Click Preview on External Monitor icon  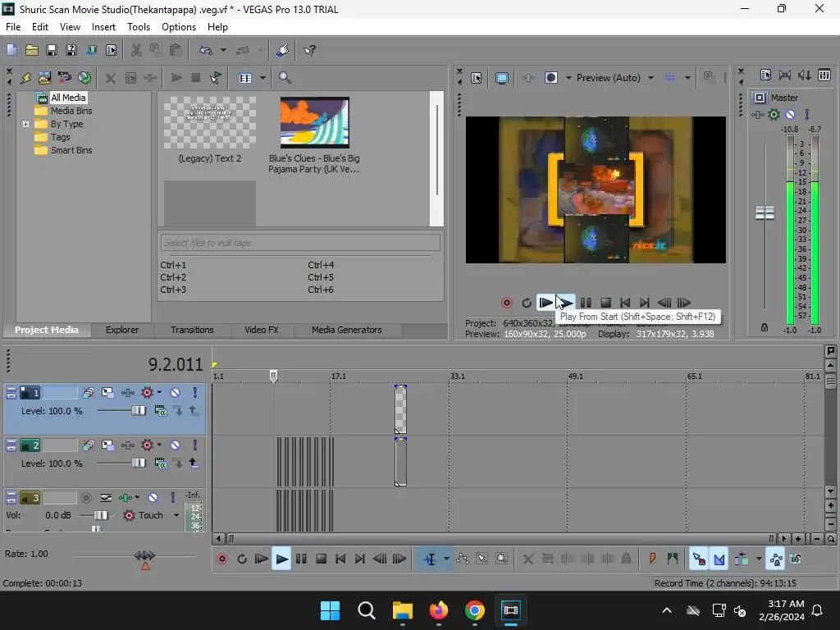tap(501, 78)
